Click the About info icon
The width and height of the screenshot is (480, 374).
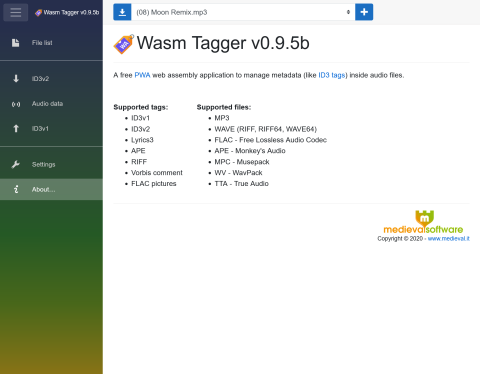pyautogui.click(x=16, y=189)
